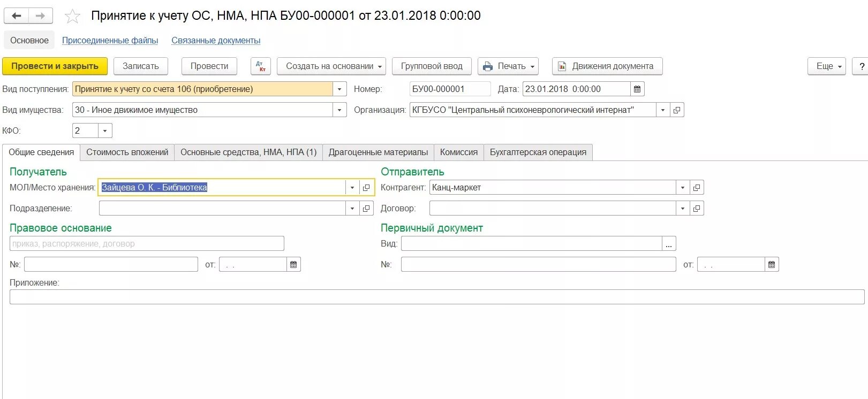
Task: Open Связанные документы link
Action: coord(216,41)
